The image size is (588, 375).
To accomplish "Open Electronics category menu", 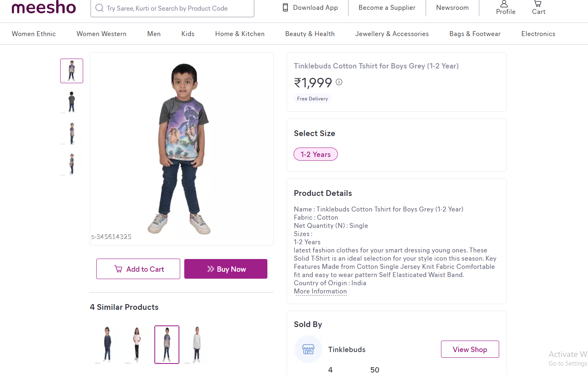I will point(538,34).
